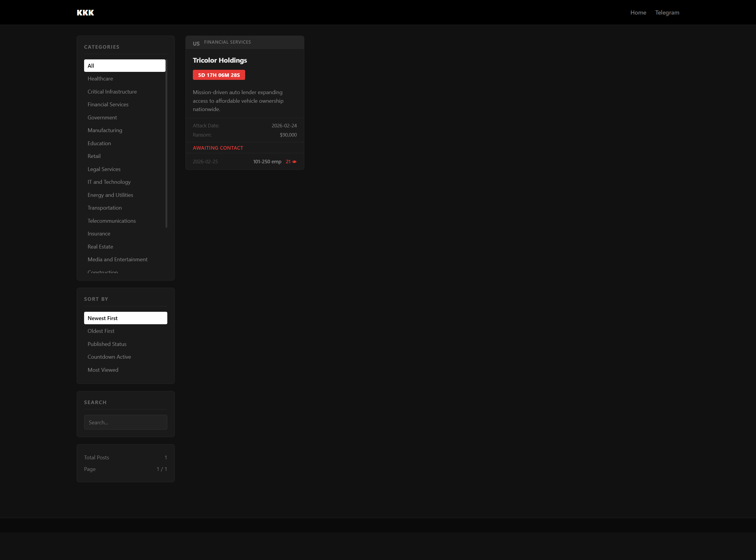Select the Media and Entertainment category

point(117,259)
